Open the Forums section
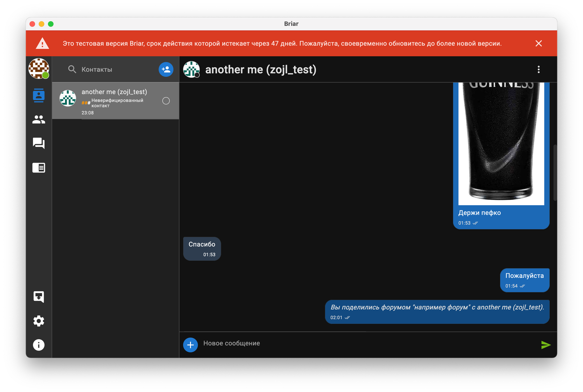This screenshot has height=392, width=583. 38,143
